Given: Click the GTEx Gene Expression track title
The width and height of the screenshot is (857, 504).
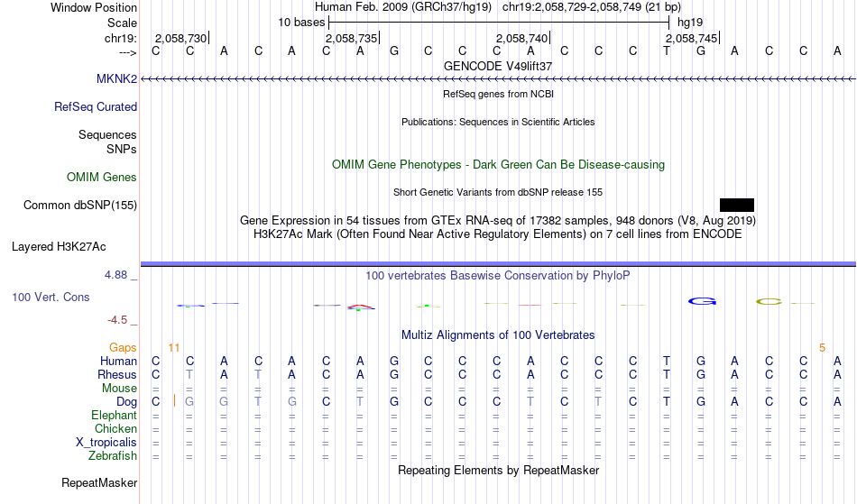Looking at the screenshot, I should (x=498, y=221).
